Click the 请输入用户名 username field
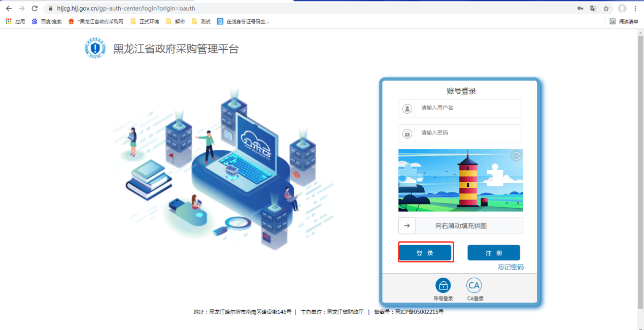The width and height of the screenshot is (644, 330). (459, 108)
